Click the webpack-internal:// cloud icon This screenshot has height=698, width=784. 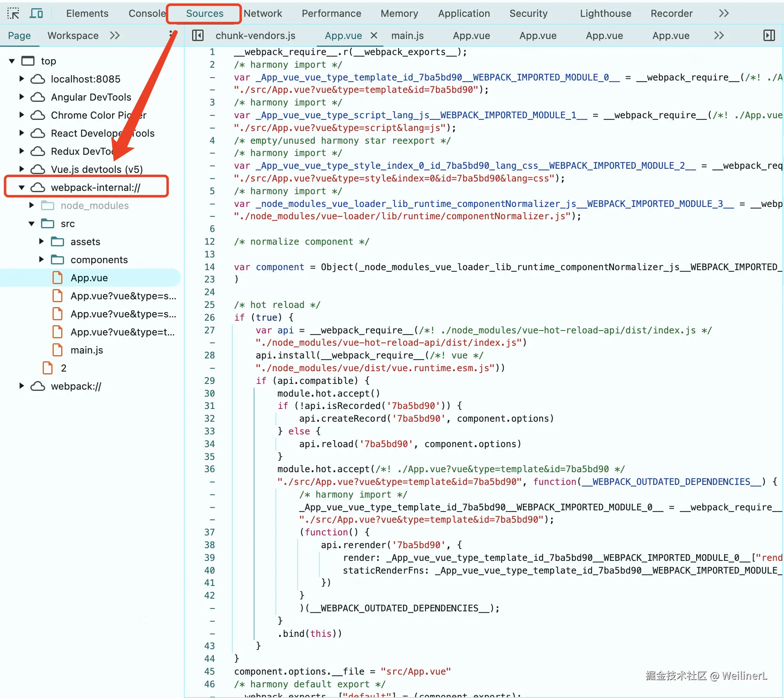(x=38, y=188)
